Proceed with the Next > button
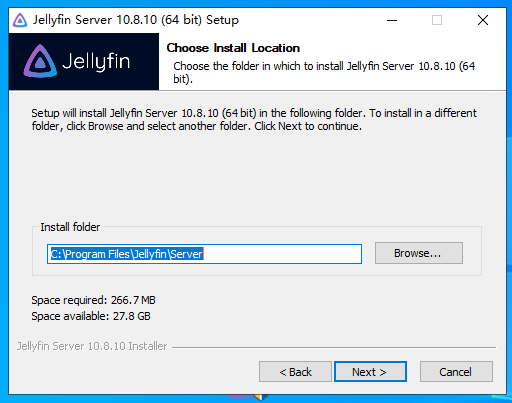This screenshot has width=512, height=403. click(370, 372)
